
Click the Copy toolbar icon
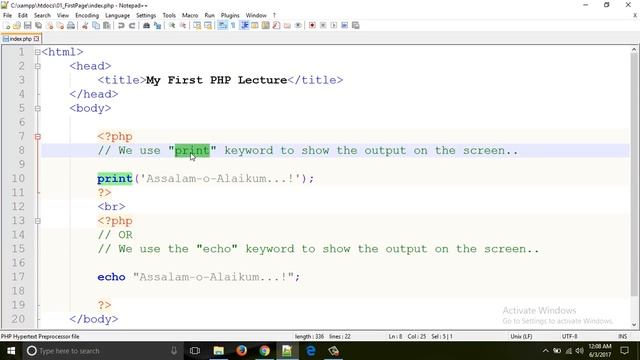point(96,25)
